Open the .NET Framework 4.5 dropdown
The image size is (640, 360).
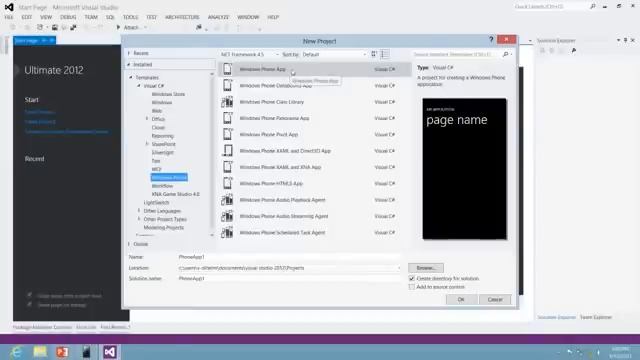pyautogui.click(x=249, y=54)
